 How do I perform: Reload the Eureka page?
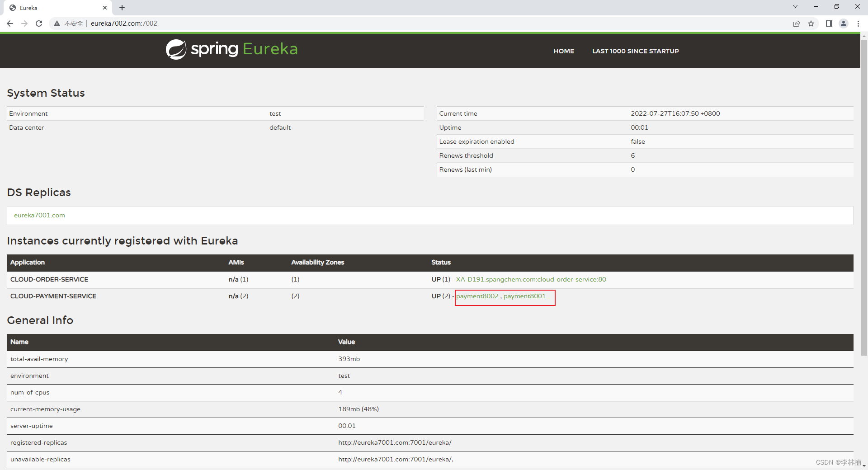39,23
